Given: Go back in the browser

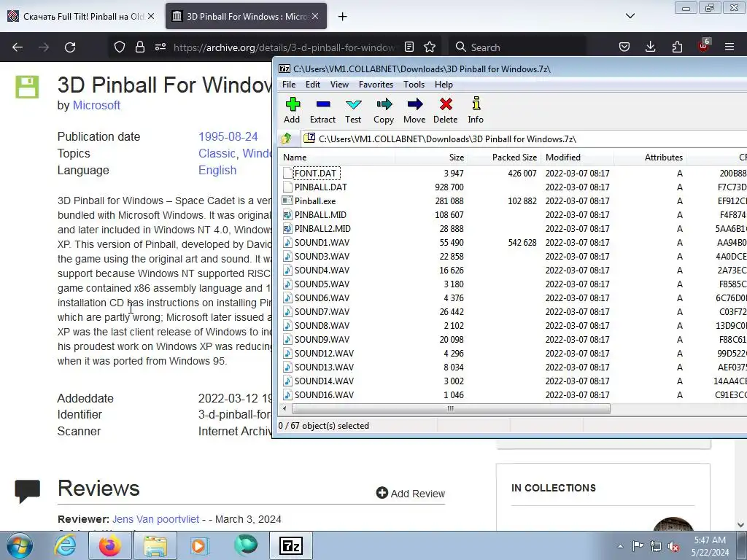Looking at the screenshot, I should 18,47.
